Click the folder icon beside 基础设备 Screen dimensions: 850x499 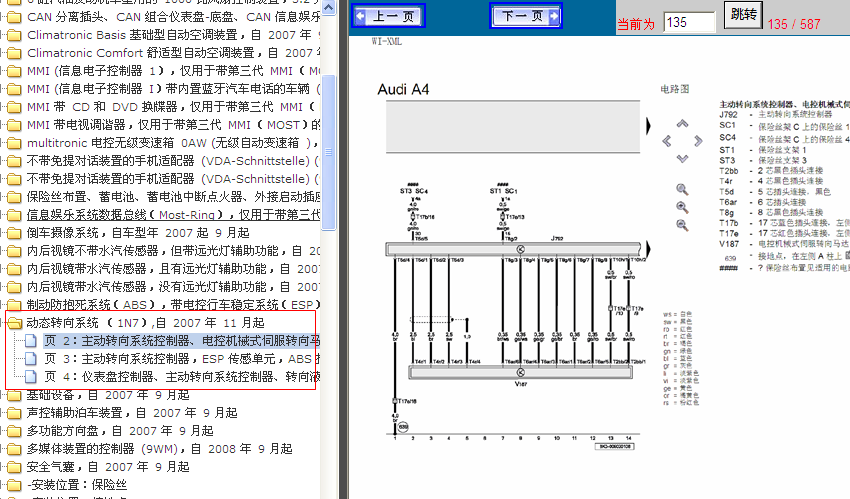[15, 395]
